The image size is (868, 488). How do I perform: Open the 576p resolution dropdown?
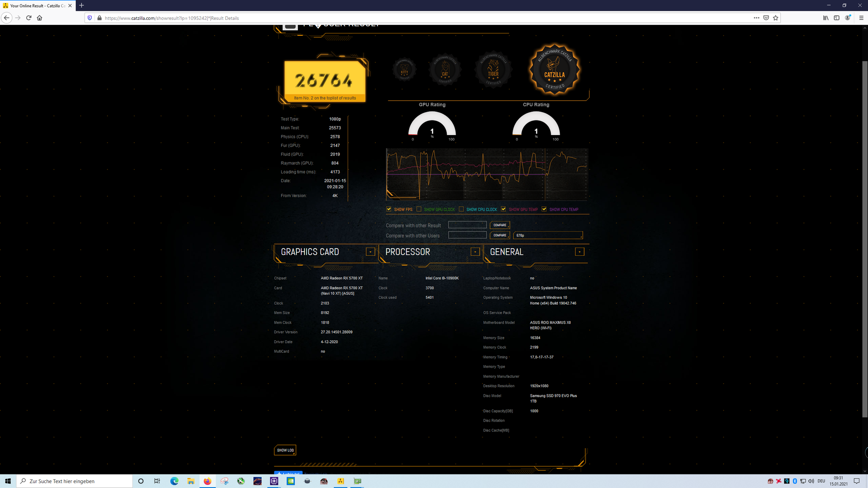coord(548,235)
